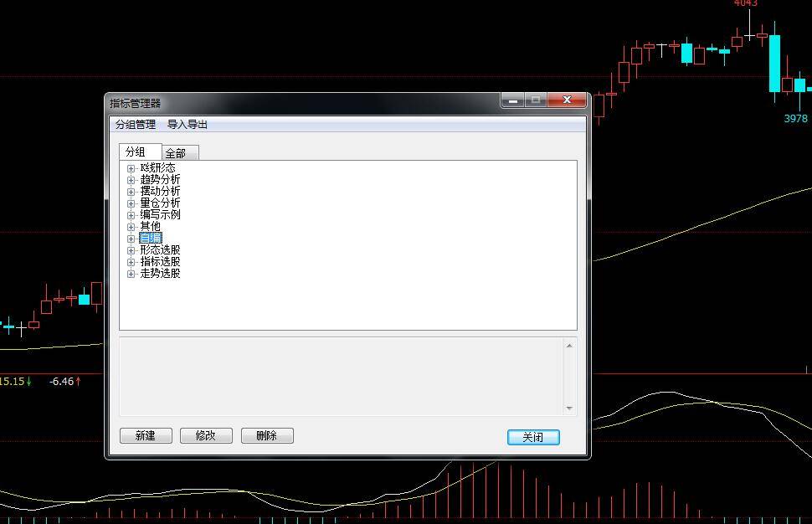
Task: Close the 指标管理器 dialog with X
Action: [567, 100]
